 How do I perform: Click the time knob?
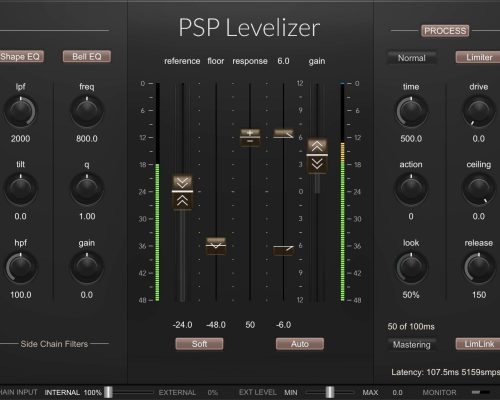pyautogui.click(x=411, y=112)
